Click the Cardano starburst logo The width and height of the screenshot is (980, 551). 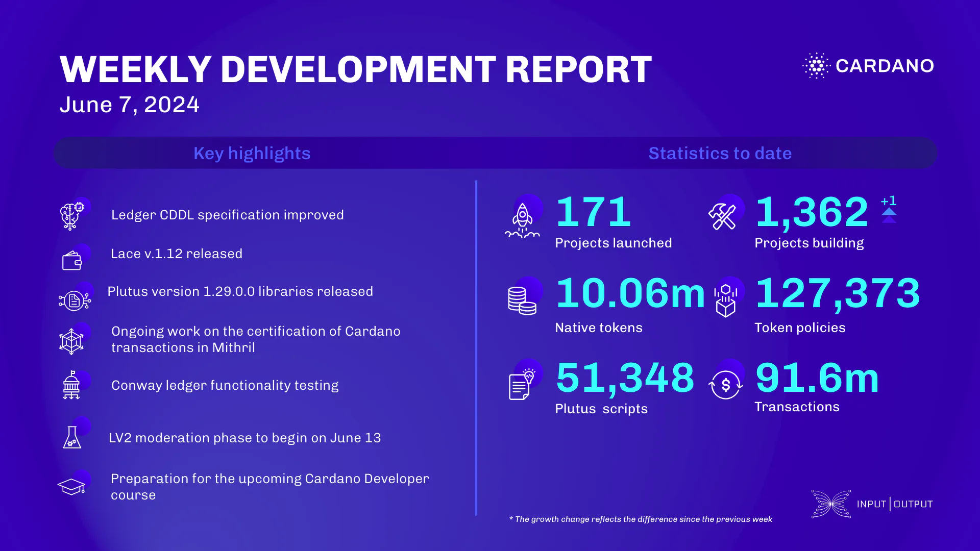(x=816, y=65)
